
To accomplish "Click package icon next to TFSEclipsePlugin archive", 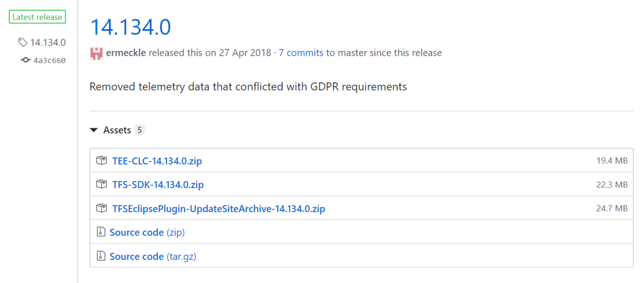I will (x=101, y=208).
